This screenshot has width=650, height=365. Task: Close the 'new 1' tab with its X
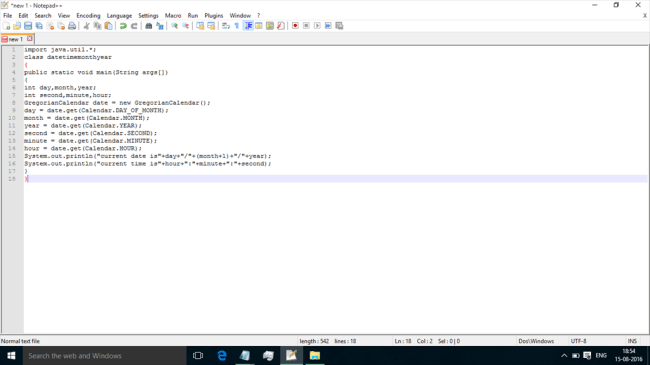tap(30, 39)
